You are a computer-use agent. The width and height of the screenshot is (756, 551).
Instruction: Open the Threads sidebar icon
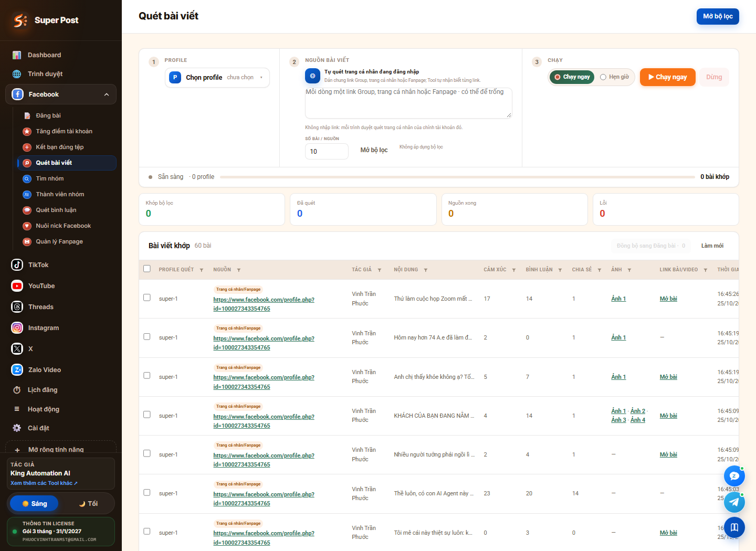(x=17, y=307)
